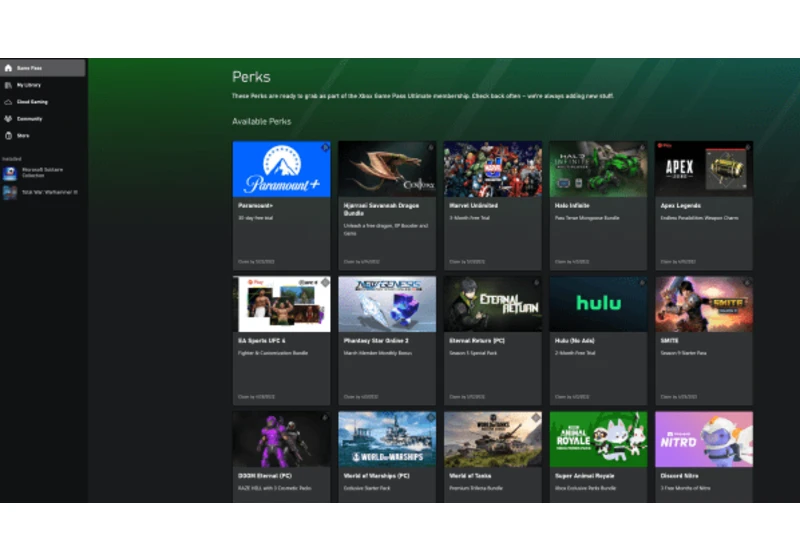Screen dimensions: 800x560
Task: Open the Game Pass home icon
Action: pos(8,68)
